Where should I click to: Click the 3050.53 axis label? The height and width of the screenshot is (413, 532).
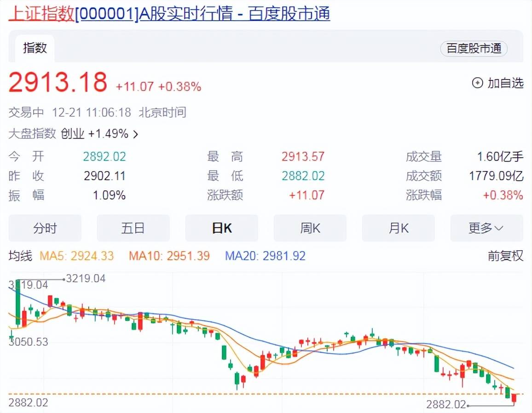click(x=29, y=341)
